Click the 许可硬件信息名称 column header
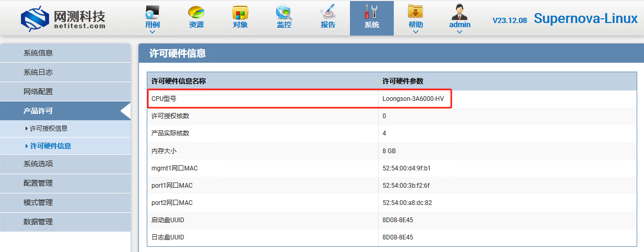644x252 pixels. pyautogui.click(x=179, y=82)
